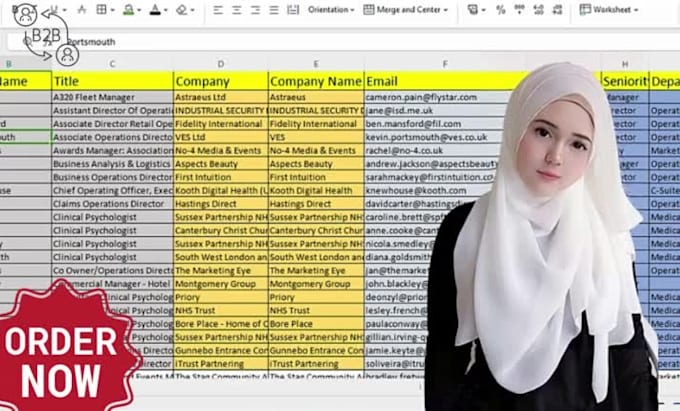
Task: Select knewhouse@kooth.com email cell
Action: (x=429, y=191)
